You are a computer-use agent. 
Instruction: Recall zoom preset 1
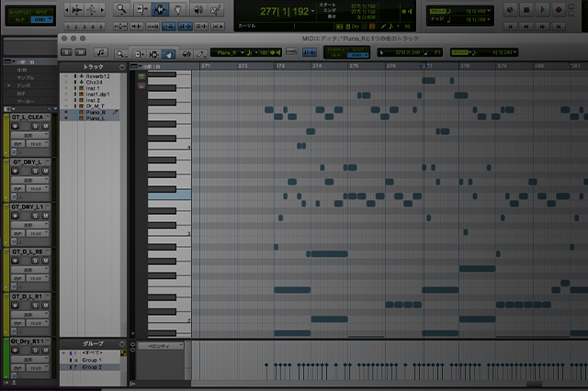[x=67, y=27]
